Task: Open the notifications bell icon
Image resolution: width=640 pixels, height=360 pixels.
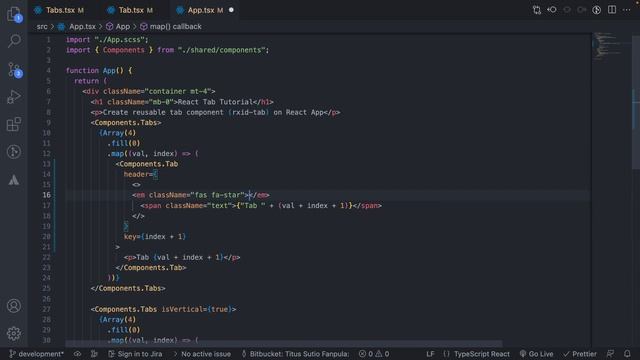Action: coord(627,354)
